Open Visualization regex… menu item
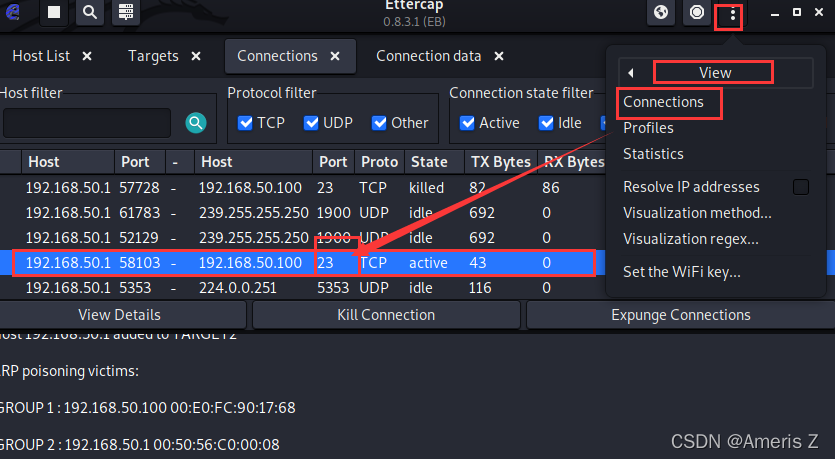The image size is (835, 459). (691, 239)
